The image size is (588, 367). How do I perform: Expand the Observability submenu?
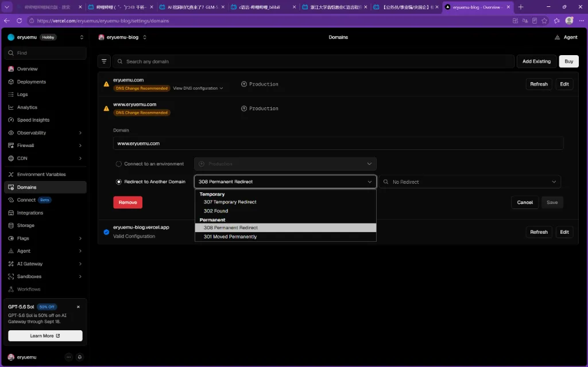[80, 133]
